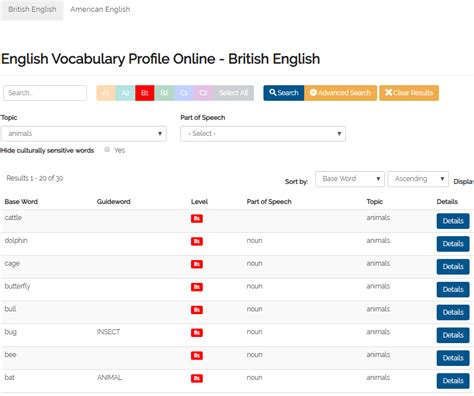Image resolution: width=474 pixels, height=396 pixels.
Task: Click the word cattle
Action: (x=13, y=218)
